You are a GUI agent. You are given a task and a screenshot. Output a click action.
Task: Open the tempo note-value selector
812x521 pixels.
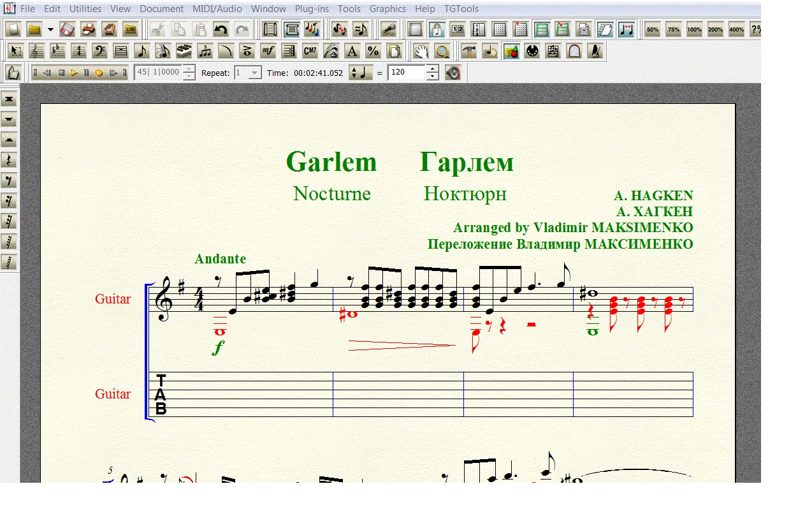361,73
